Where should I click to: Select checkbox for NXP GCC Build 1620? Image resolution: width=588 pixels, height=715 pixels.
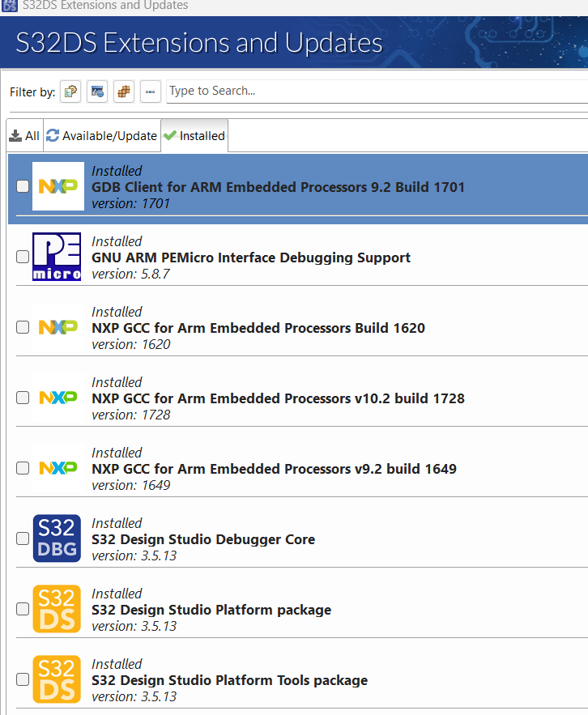[23, 327]
